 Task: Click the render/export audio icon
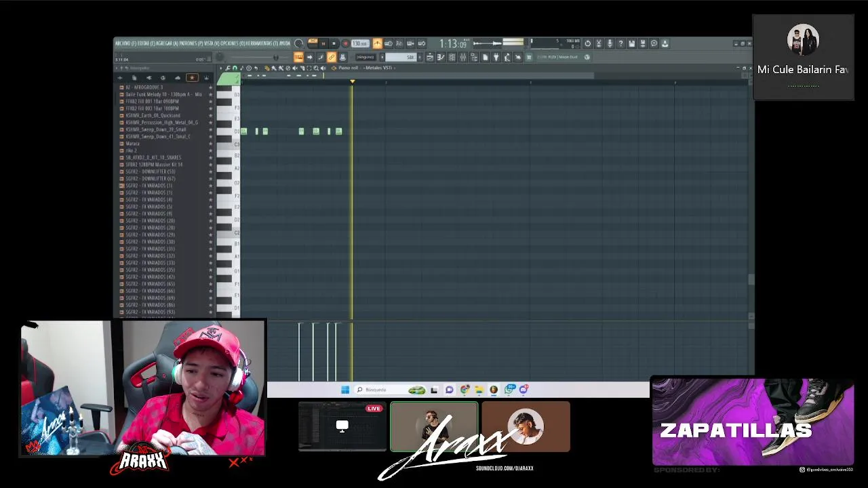(x=643, y=43)
